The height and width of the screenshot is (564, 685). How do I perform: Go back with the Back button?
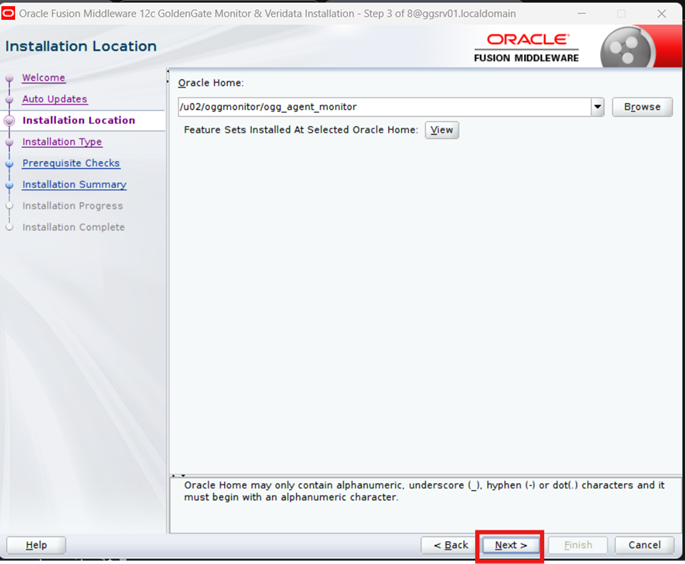click(x=447, y=545)
